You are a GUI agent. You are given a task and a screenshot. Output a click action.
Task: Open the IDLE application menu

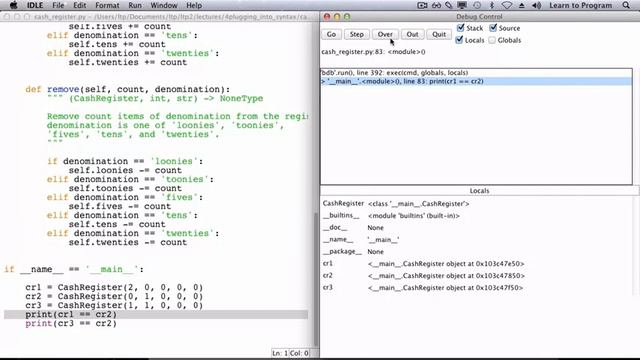coord(35,5)
